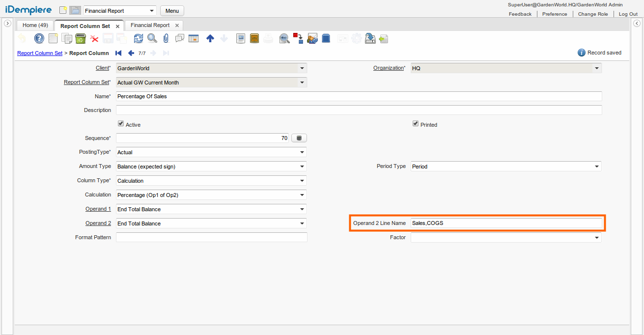This screenshot has width=644, height=335.
Task: Toggle the Active checkbox
Action: [x=121, y=124]
